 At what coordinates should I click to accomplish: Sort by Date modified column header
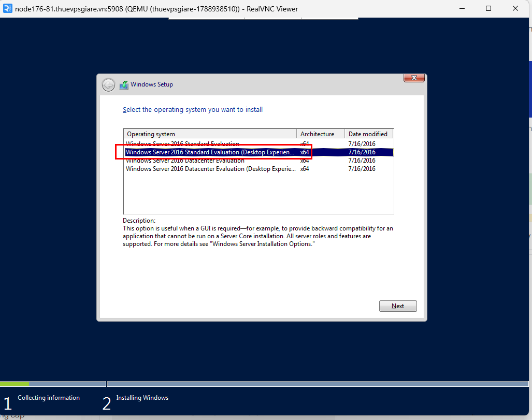pyautogui.click(x=369, y=134)
